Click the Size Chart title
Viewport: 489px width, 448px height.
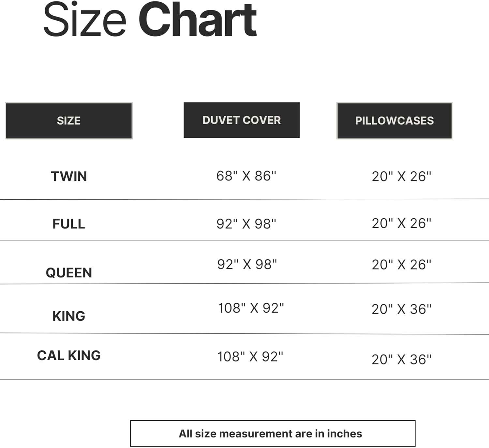[x=150, y=20]
